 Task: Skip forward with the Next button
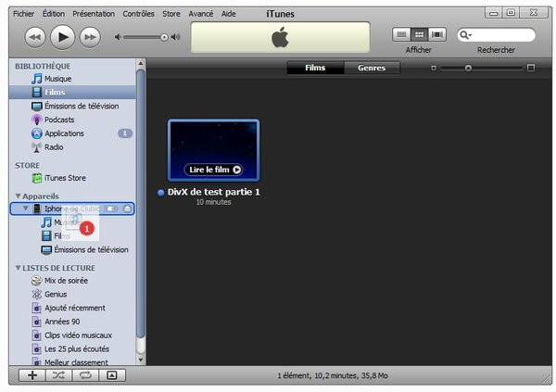tap(90, 37)
